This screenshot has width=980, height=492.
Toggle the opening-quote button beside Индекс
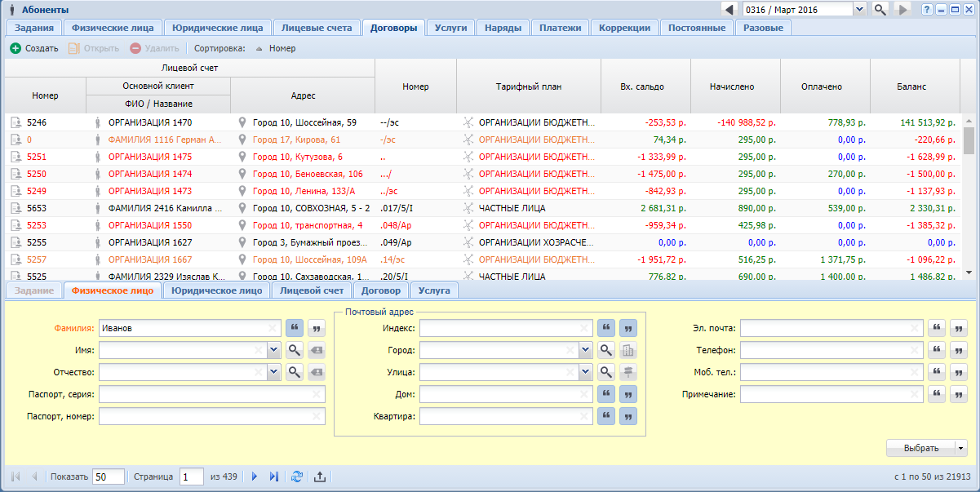coord(606,328)
